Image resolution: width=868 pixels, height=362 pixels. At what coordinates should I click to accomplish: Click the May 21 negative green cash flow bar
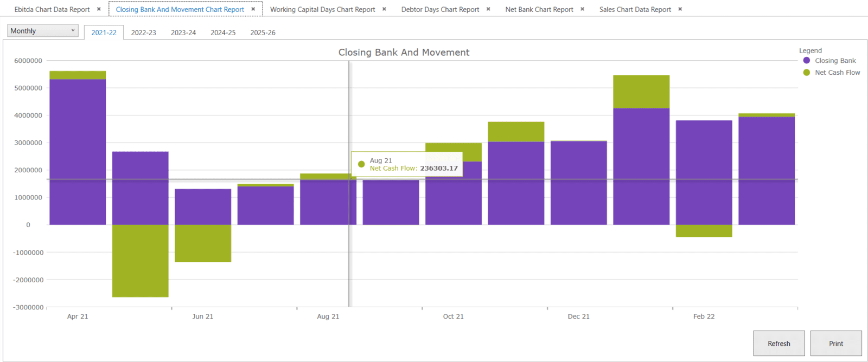point(140,261)
